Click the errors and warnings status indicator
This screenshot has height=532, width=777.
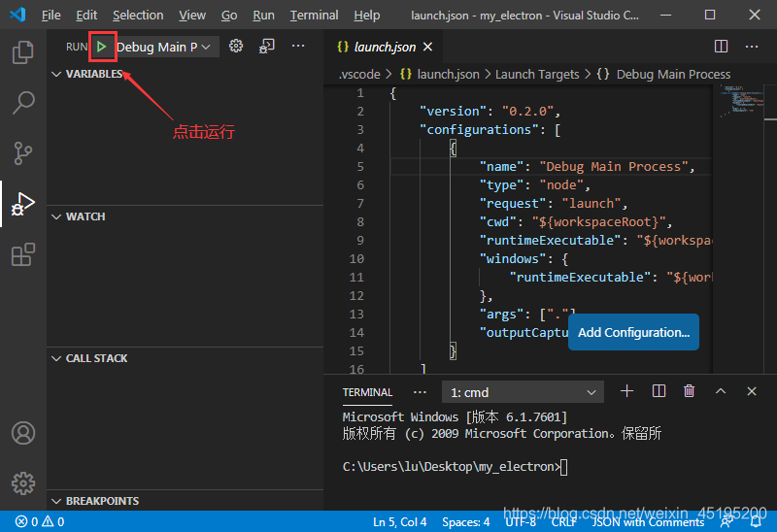click(40, 521)
